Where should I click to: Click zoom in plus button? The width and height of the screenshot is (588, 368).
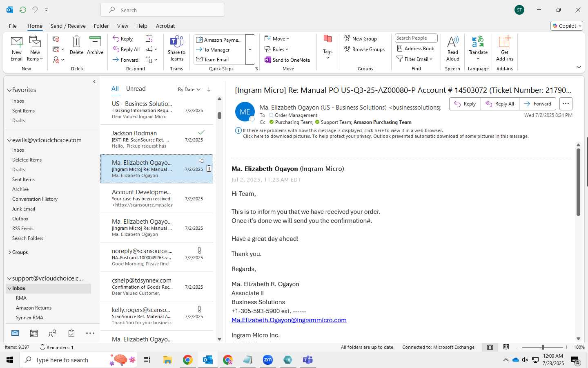click(x=566, y=347)
